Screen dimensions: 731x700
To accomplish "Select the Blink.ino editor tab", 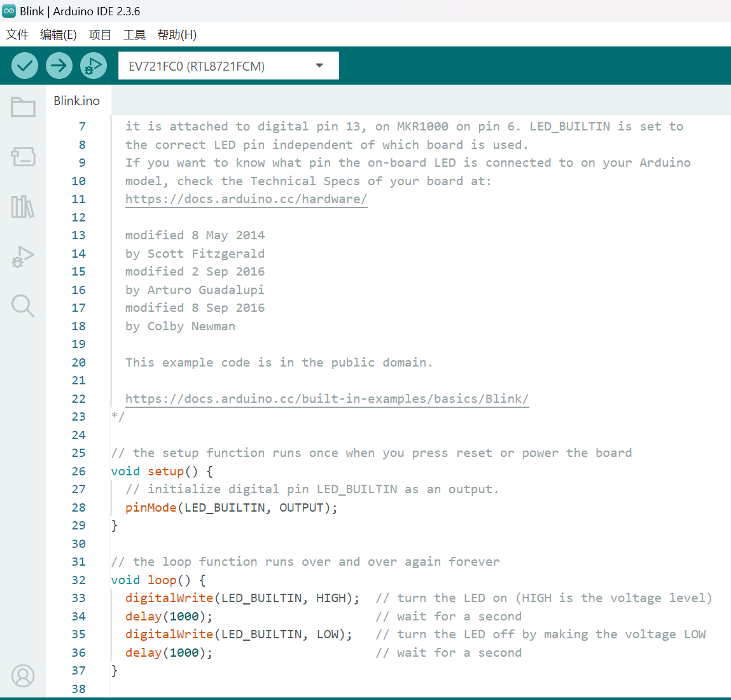I will [x=76, y=101].
